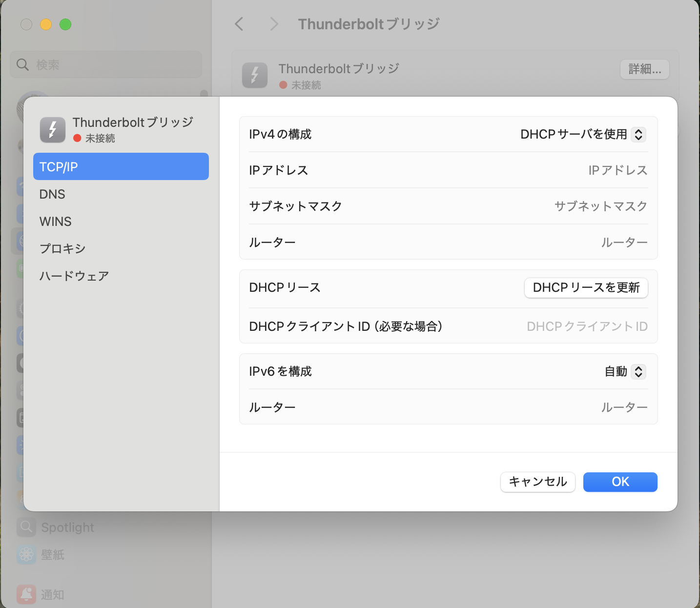Screen dimensions: 700x608
Task: Click the 壁紙 flower icon in sidebar
Action: tap(26, 554)
